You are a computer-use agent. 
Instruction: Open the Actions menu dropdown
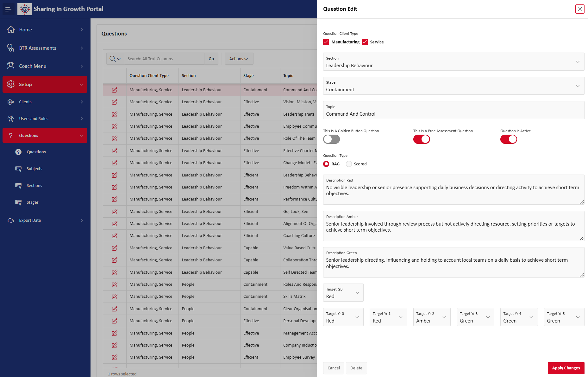pyautogui.click(x=239, y=59)
